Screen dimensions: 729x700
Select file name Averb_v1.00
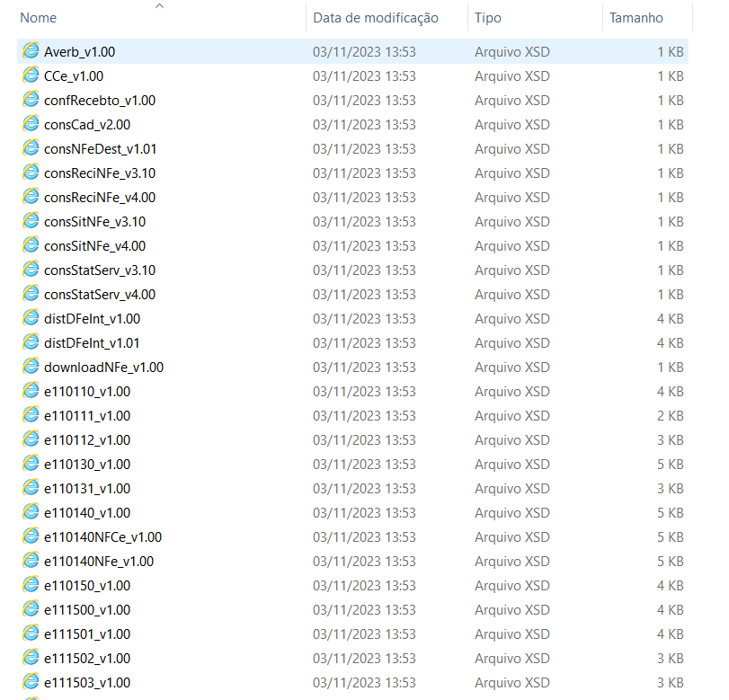[x=79, y=51]
